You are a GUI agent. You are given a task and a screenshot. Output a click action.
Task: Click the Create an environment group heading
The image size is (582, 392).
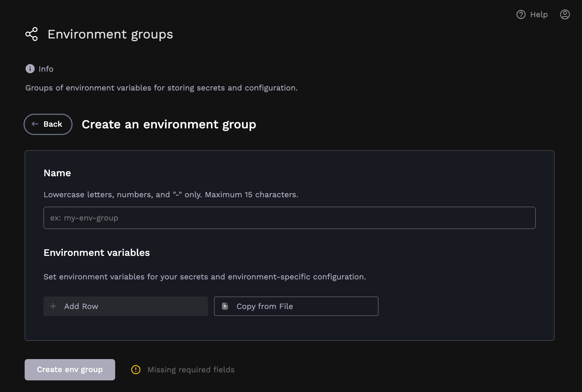pos(169,124)
